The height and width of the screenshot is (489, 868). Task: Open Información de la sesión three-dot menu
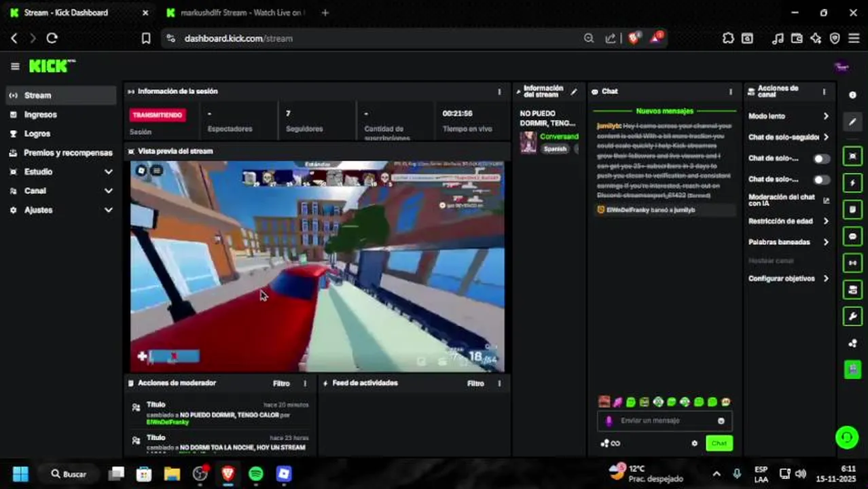[x=499, y=91]
